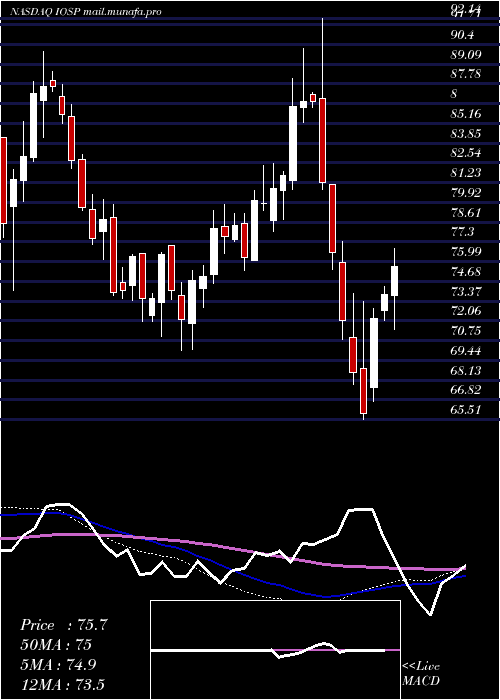Click the 66.82 price axis label
500x700 pixels.
466,390
